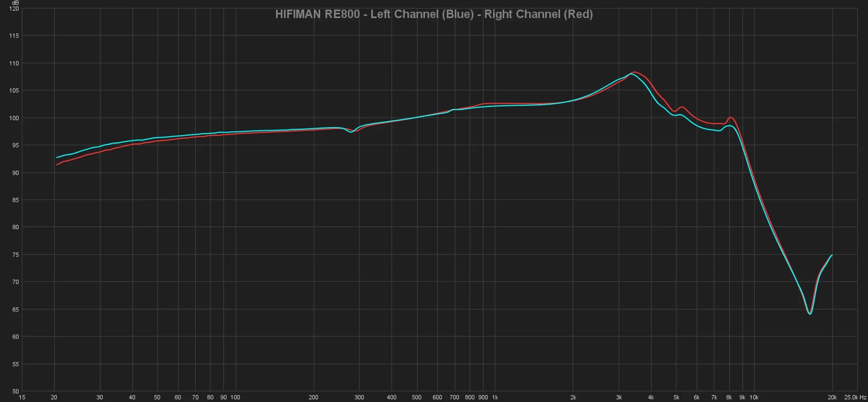
Task: Click the '9k' frequency label
Action: coord(742,397)
